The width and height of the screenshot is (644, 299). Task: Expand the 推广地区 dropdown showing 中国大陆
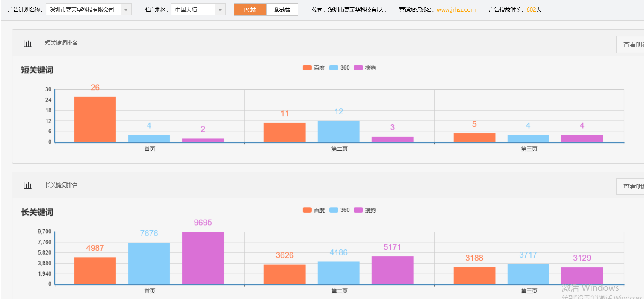pyautogui.click(x=219, y=9)
